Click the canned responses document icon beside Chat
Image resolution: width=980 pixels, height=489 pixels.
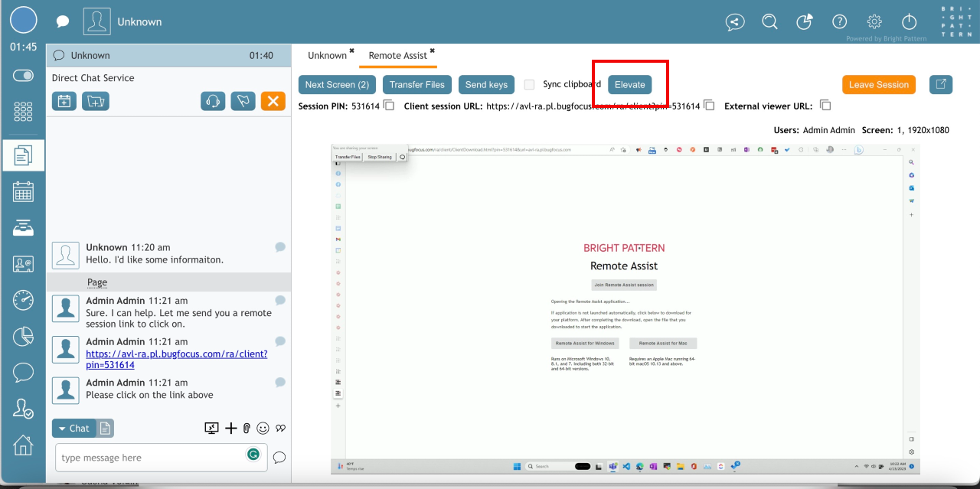click(105, 428)
